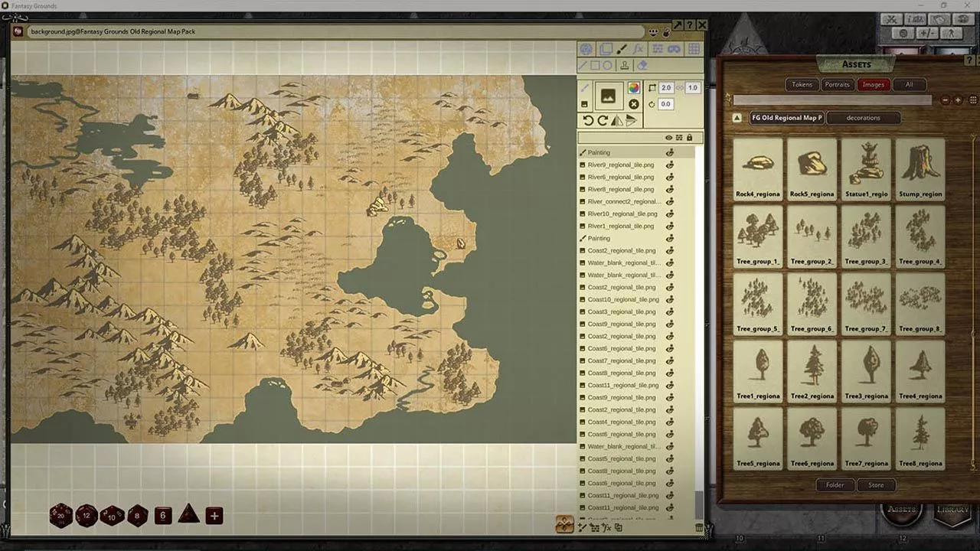
Task: Select the rectangle drawing tool
Action: click(x=595, y=65)
